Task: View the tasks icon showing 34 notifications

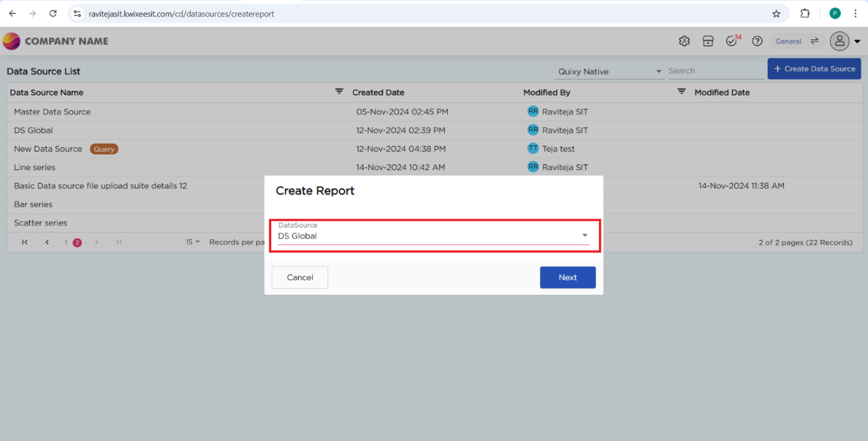Action: 731,41
